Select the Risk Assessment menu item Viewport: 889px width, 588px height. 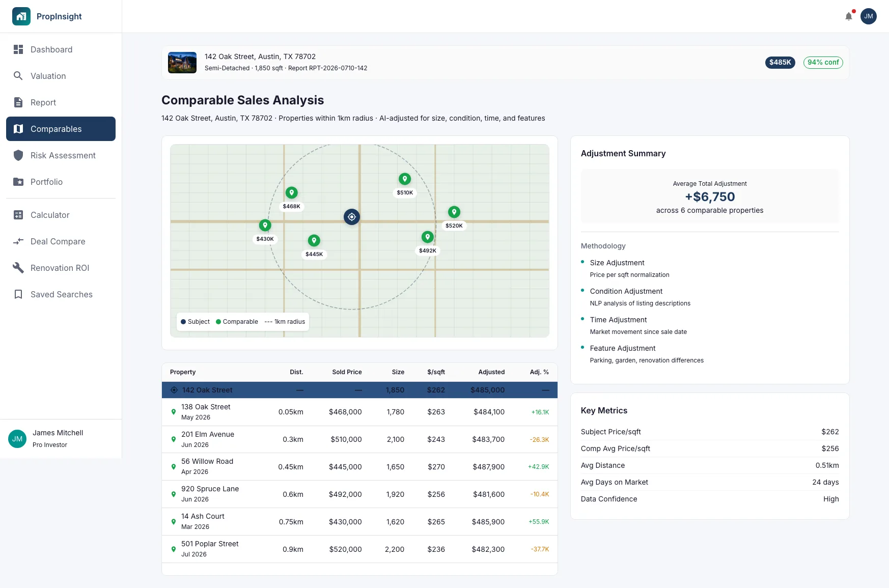(61, 155)
